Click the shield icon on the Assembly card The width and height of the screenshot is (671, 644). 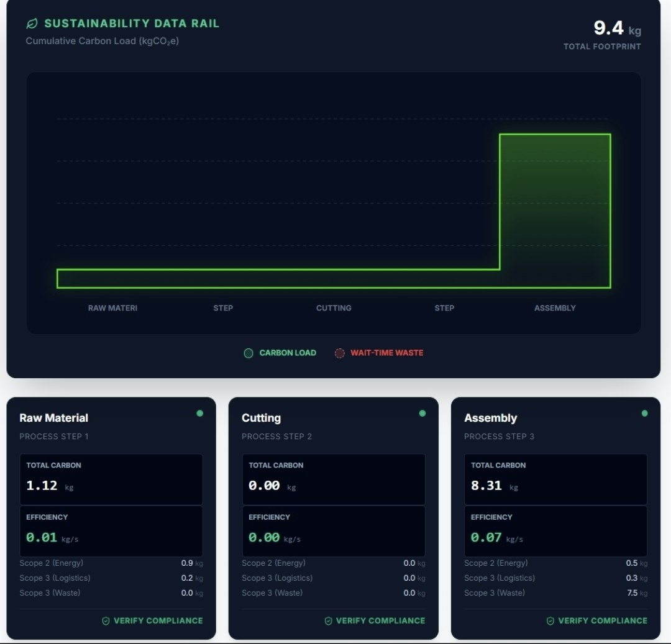coord(549,620)
